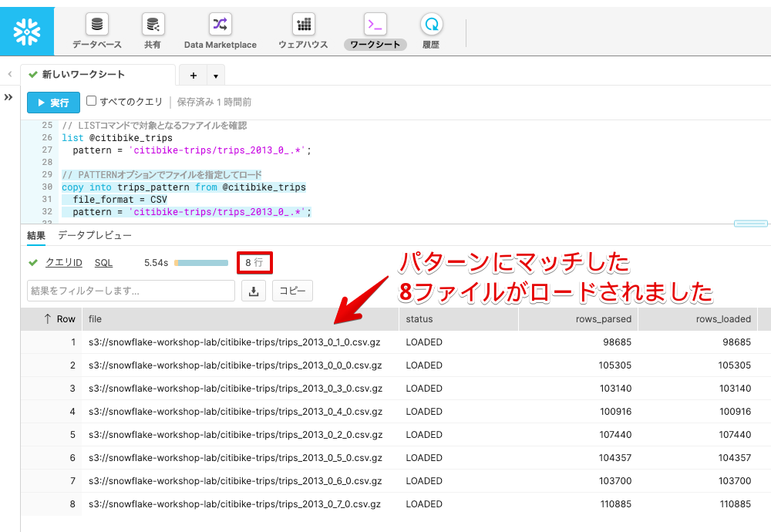Image resolution: width=771 pixels, height=532 pixels.
Task: Sort by the status column header
Action: coord(459,319)
